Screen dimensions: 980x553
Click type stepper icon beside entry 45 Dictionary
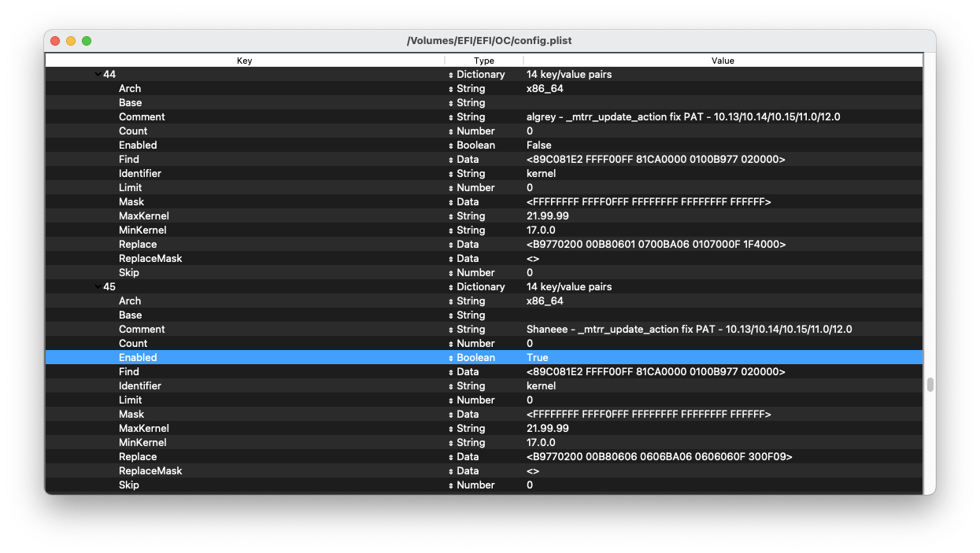tap(451, 287)
